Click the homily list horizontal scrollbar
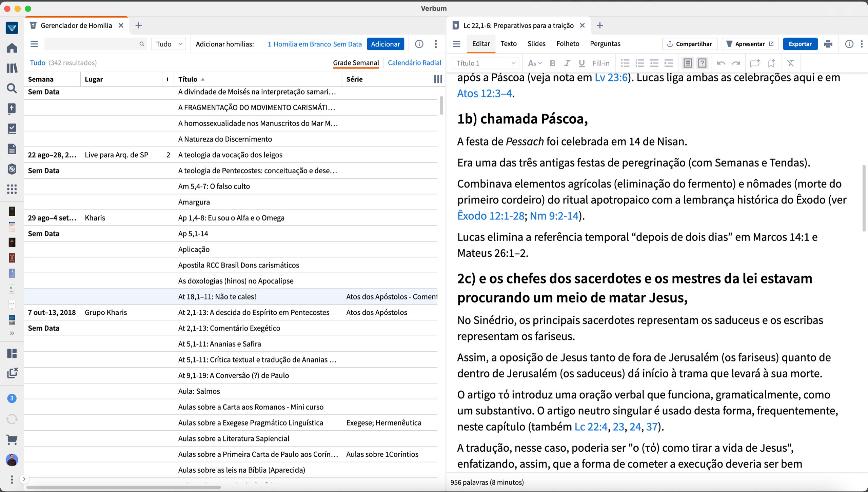The image size is (868, 492). (x=123, y=487)
